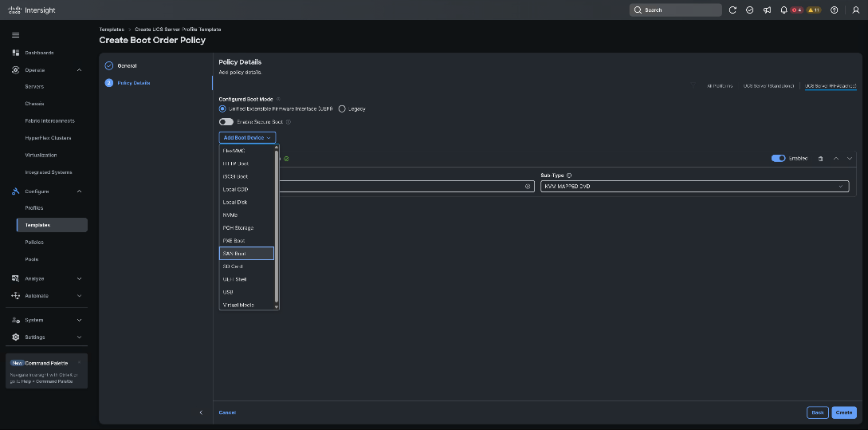Screen dimensions: 868x430
Task: Click the yellow warnings badge
Action: pyautogui.click(x=814, y=10)
